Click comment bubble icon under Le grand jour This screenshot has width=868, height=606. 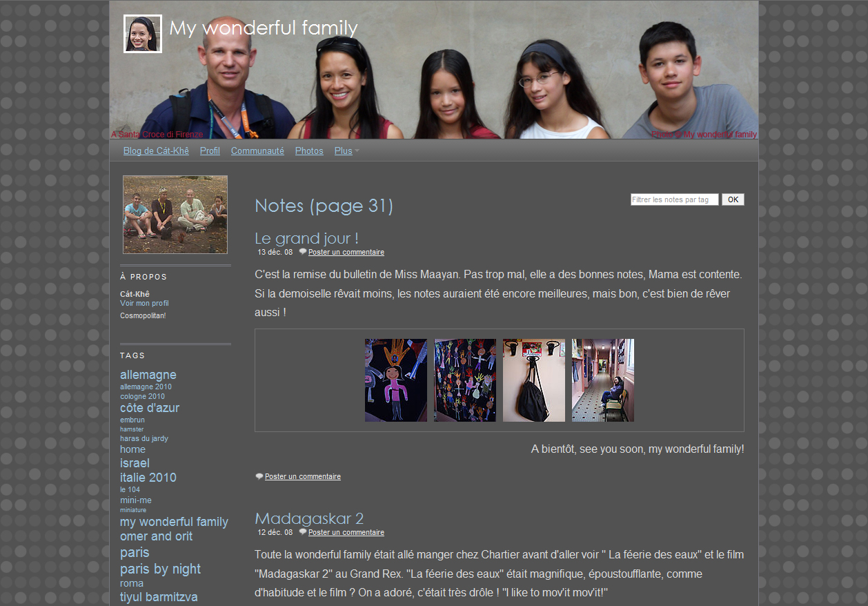point(302,252)
